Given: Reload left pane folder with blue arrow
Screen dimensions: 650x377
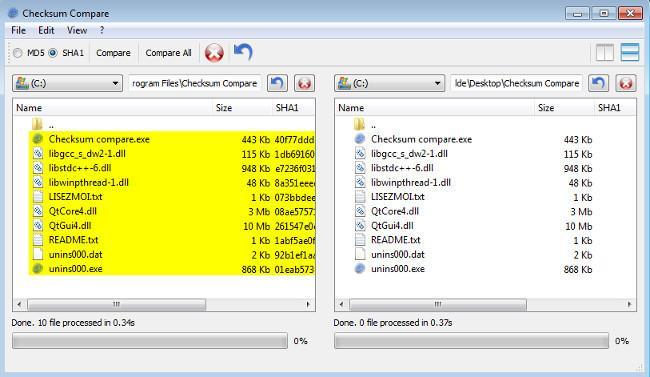Looking at the screenshot, I should pos(277,83).
